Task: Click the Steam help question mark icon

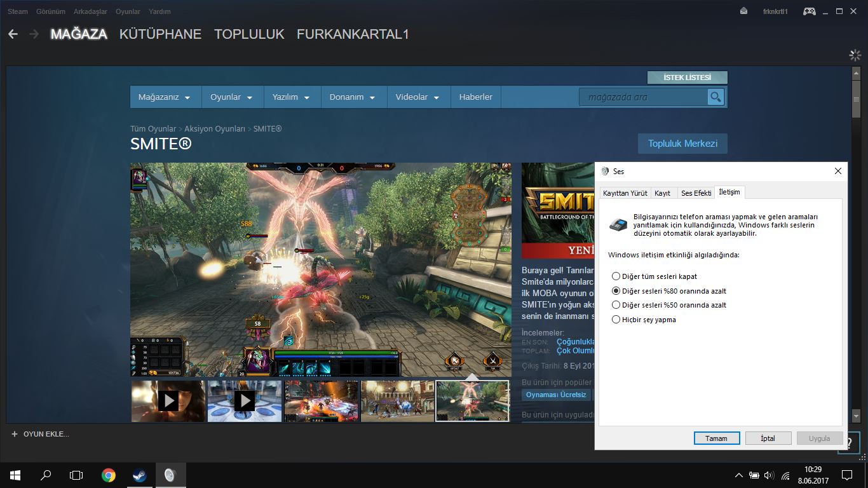Action: 849,443
